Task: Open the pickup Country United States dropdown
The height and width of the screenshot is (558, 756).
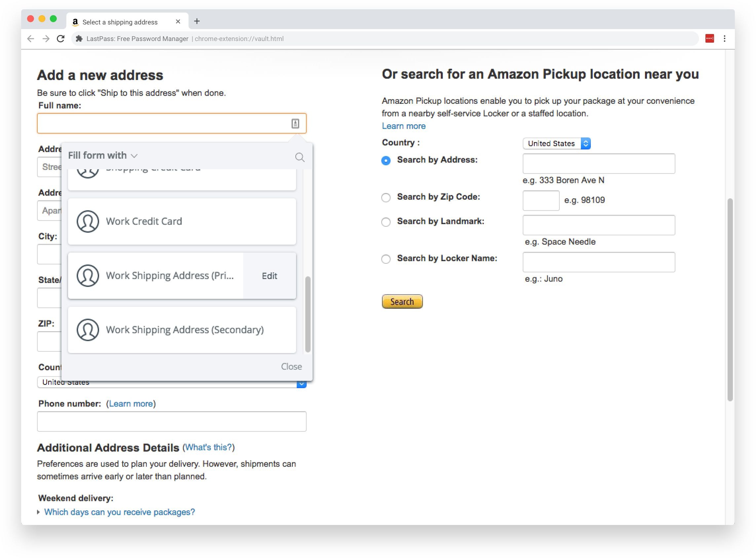Action: 556,143
